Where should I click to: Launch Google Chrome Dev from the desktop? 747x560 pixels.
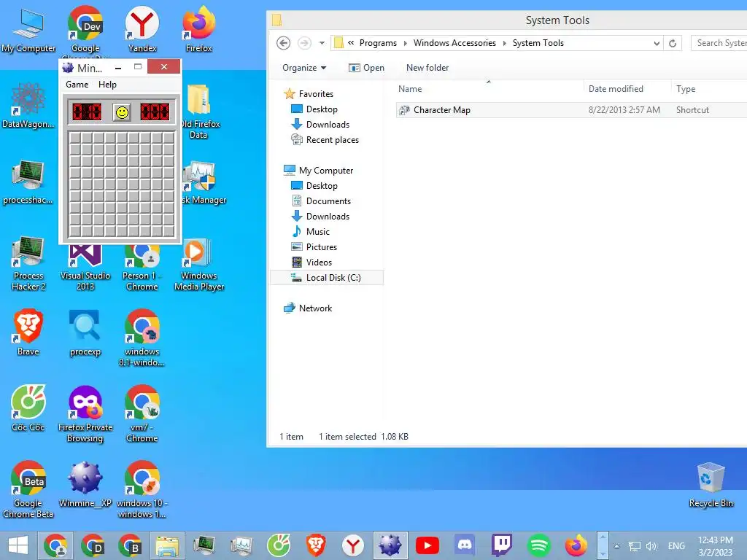[x=85, y=30]
